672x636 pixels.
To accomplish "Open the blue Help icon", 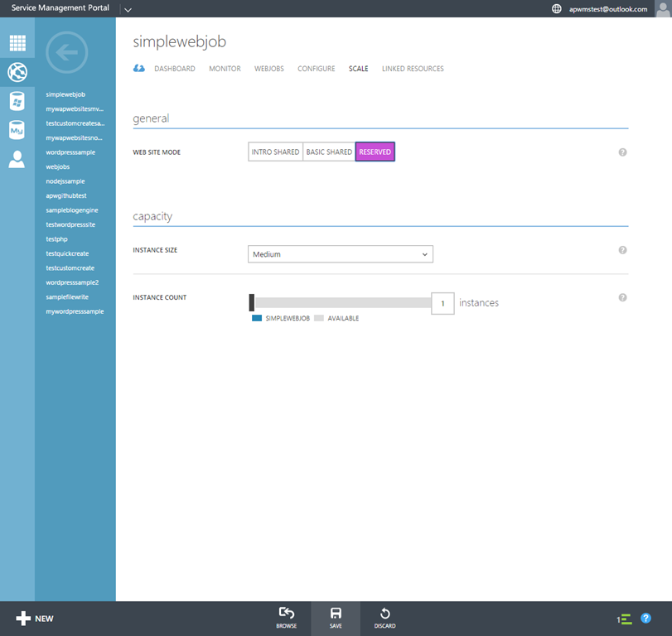I will click(645, 618).
